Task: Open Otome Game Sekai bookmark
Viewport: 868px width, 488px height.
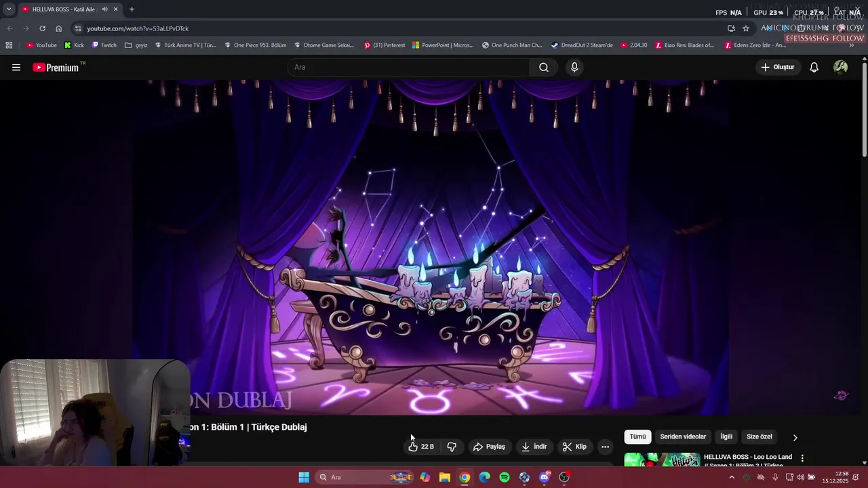Action: pos(324,45)
